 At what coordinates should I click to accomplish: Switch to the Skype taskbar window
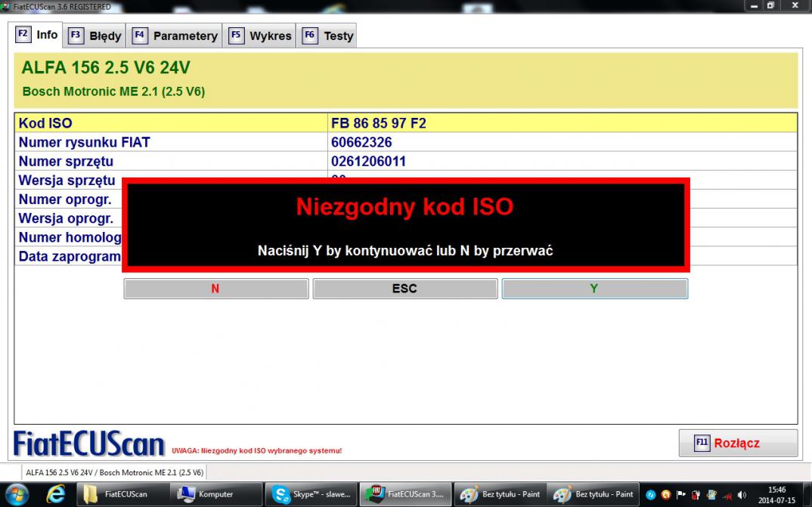[311, 494]
